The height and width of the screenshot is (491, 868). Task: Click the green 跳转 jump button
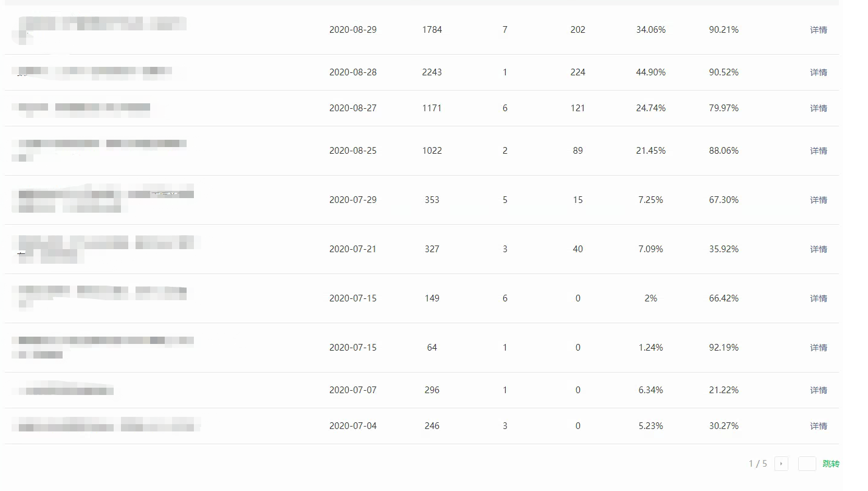831,464
